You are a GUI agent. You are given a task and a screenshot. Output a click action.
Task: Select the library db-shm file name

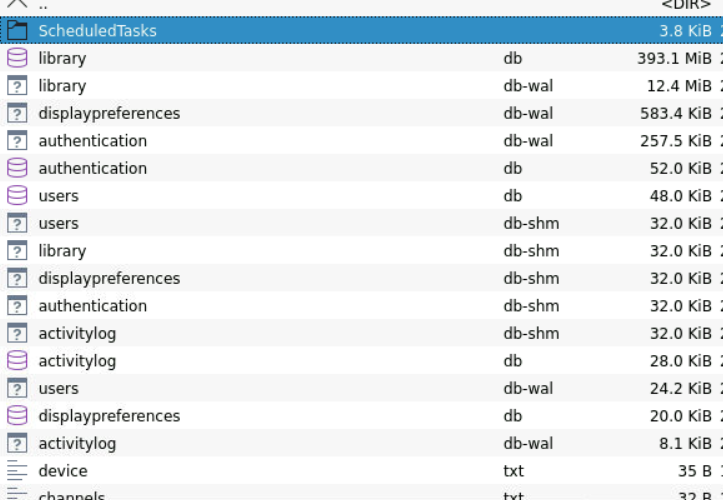62,251
